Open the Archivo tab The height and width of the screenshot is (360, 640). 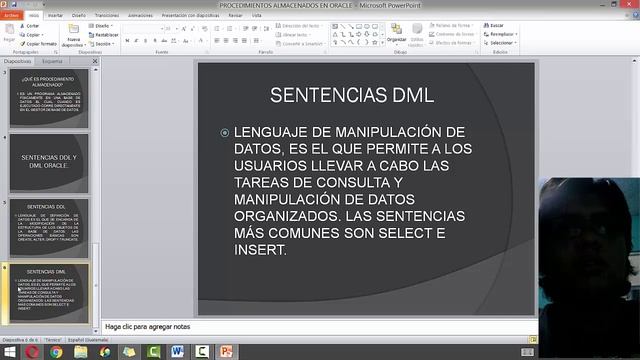coord(12,16)
